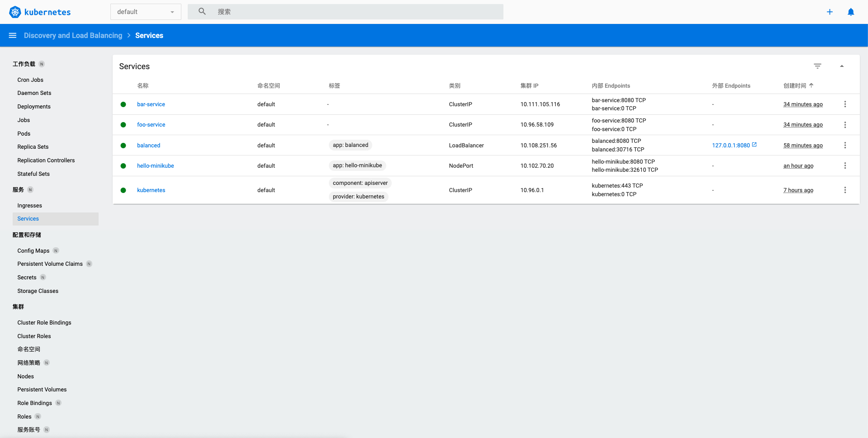Click the 'app: hello-minikube' label chip

pyautogui.click(x=357, y=165)
